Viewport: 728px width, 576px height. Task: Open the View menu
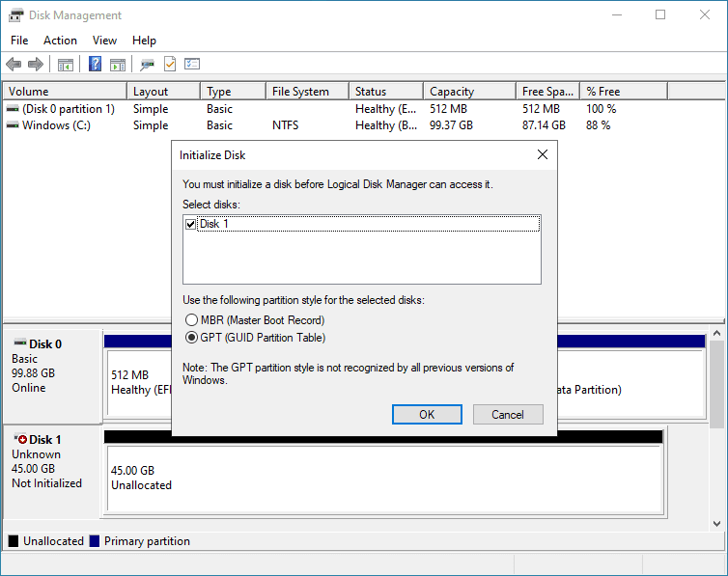pyautogui.click(x=104, y=41)
